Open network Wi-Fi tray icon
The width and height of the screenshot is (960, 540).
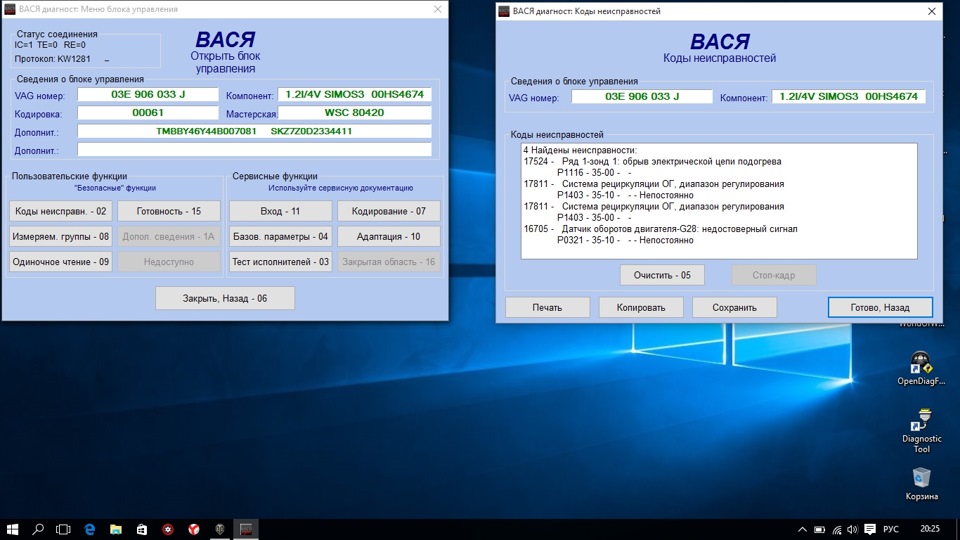click(x=837, y=530)
